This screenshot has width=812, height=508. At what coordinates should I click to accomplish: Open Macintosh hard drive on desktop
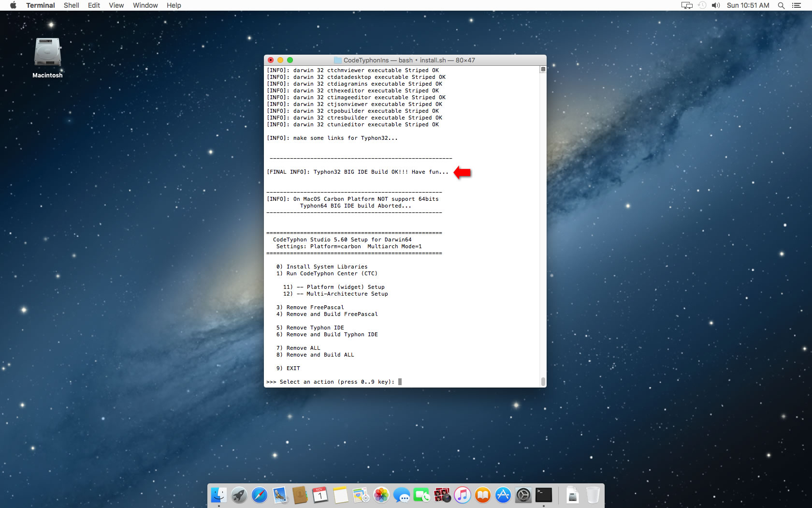47,52
